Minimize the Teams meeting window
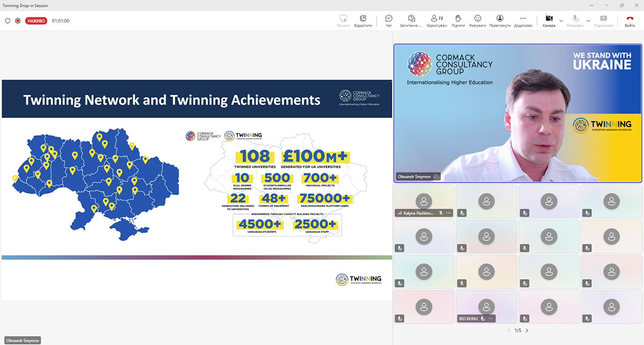 coord(606,5)
